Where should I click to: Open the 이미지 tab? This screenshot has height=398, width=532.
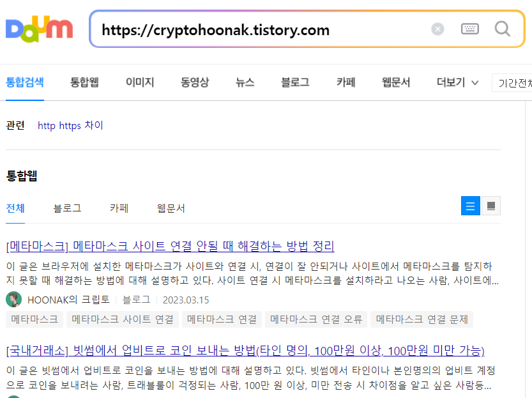click(140, 82)
